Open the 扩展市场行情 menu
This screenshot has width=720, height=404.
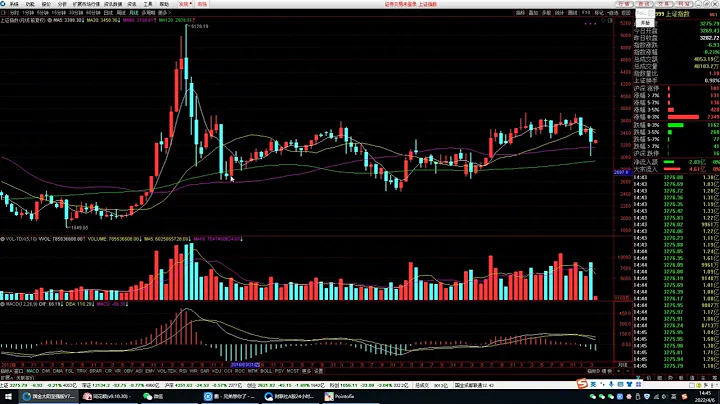[x=86, y=4]
